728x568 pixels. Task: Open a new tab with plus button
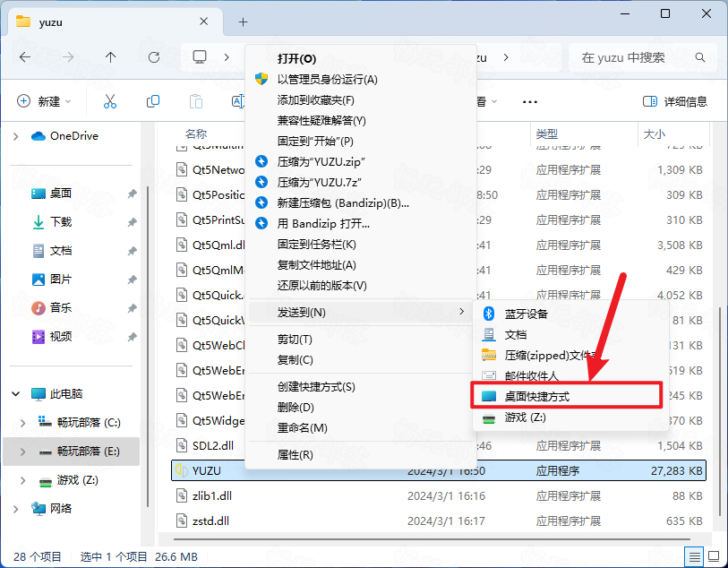243,22
